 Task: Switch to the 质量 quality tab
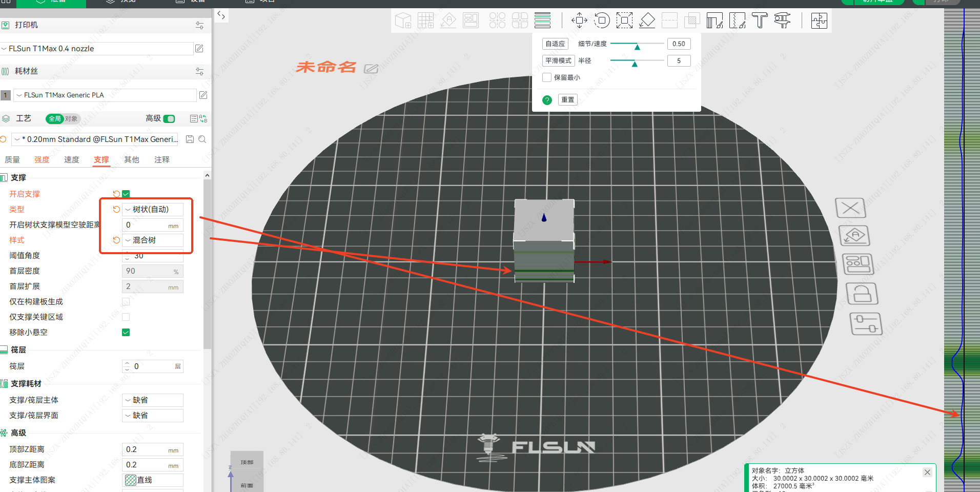[x=12, y=160]
